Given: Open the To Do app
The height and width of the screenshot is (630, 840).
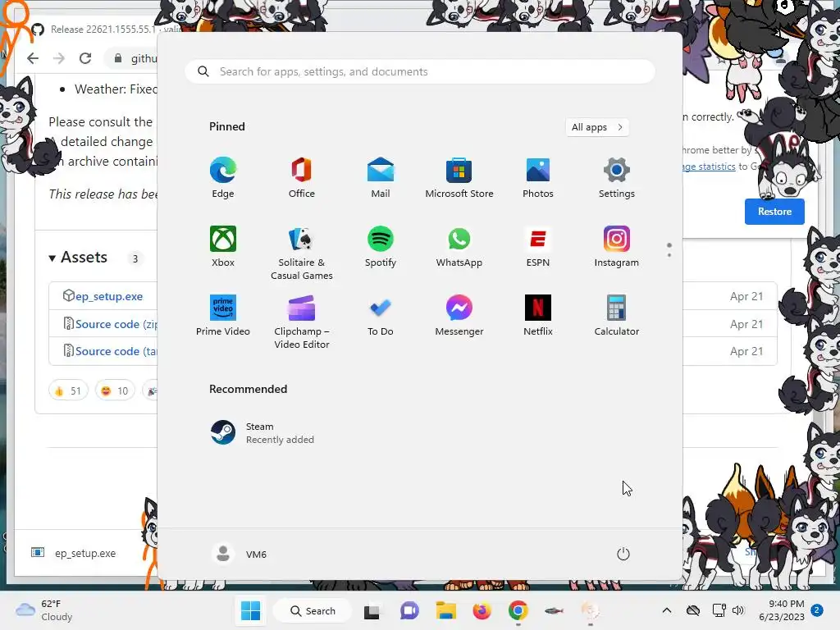Looking at the screenshot, I should point(381,316).
